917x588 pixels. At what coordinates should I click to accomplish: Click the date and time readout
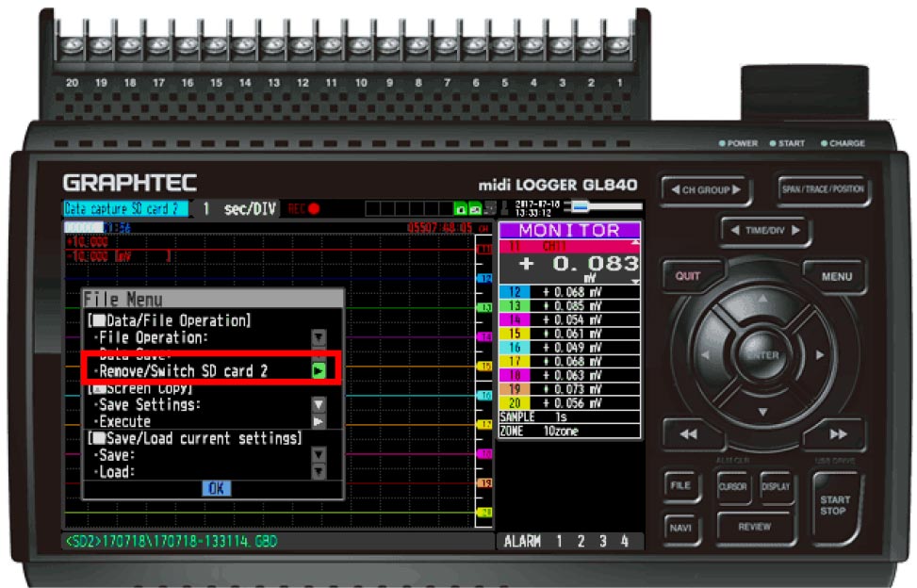pyautogui.click(x=537, y=208)
